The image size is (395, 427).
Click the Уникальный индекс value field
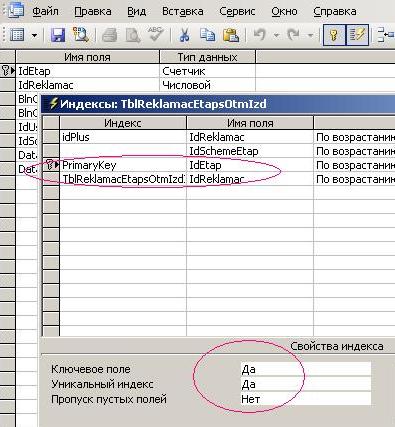pos(305,384)
